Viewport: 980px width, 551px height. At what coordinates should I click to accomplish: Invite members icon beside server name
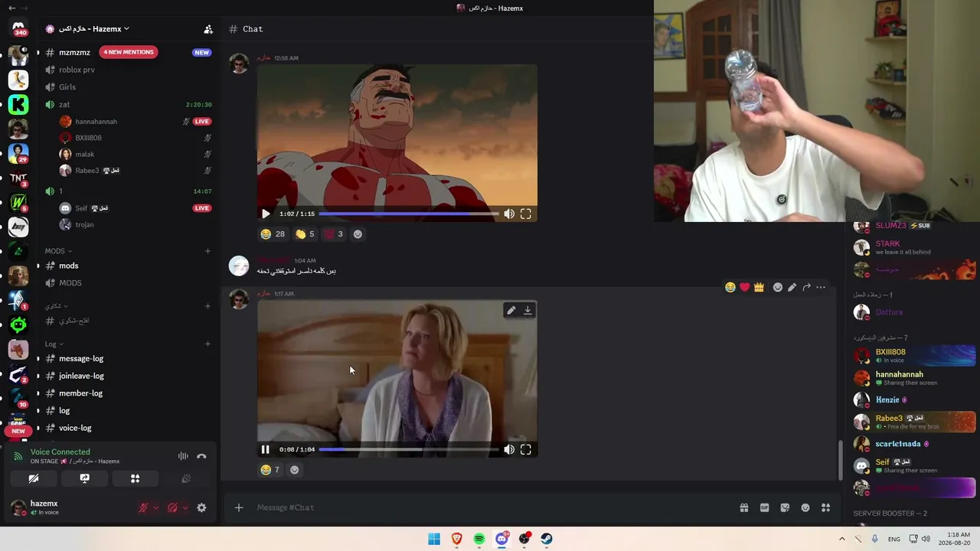click(x=208, y=29)
